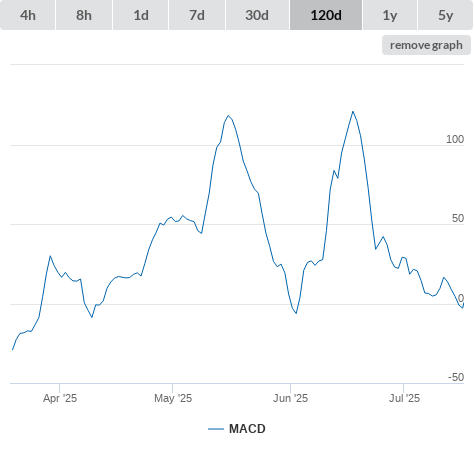474x455 pixels.
Task: Click the May '25 axis label
Action: [173, 398]
